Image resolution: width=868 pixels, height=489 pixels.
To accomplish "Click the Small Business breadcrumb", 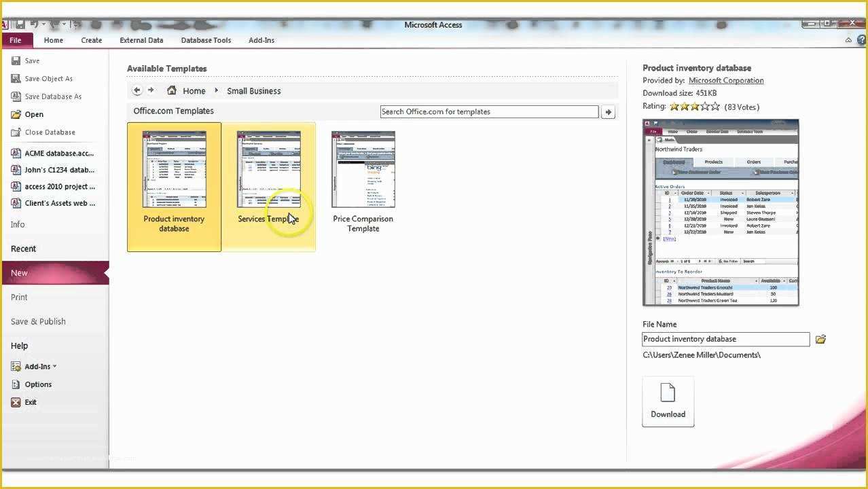I will click(x=253, y=91).
